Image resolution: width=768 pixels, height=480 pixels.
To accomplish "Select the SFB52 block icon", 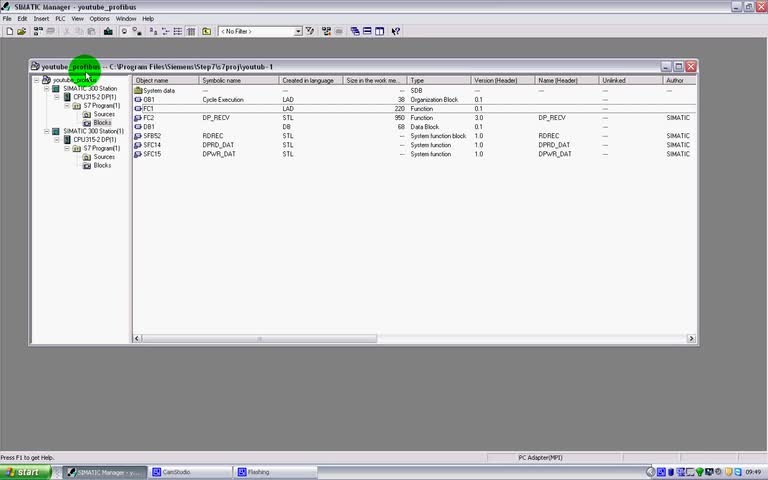I will click(x=138, y=136).
